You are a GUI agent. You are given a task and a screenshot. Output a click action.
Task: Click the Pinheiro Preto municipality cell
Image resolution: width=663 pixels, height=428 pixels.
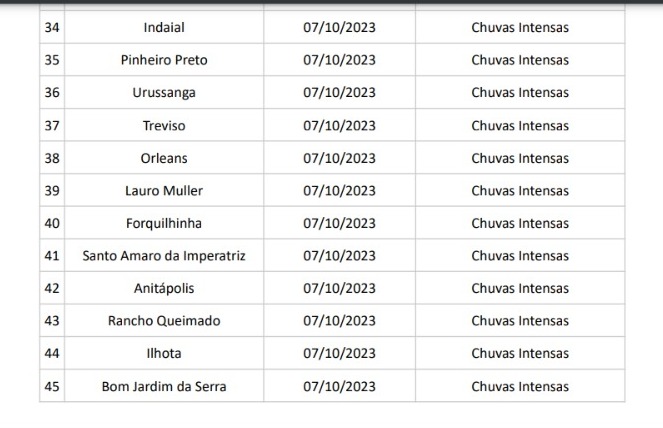click(x=164, y=60)
